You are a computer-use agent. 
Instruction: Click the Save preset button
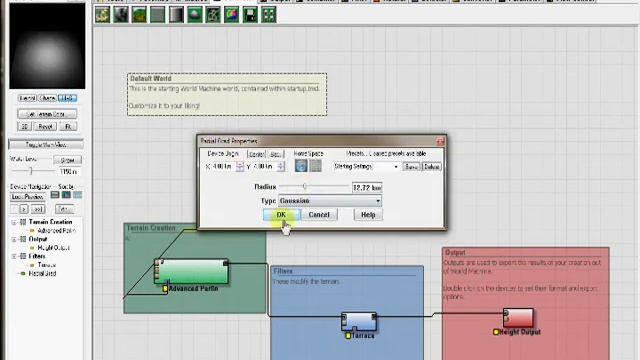coord(411,167)
